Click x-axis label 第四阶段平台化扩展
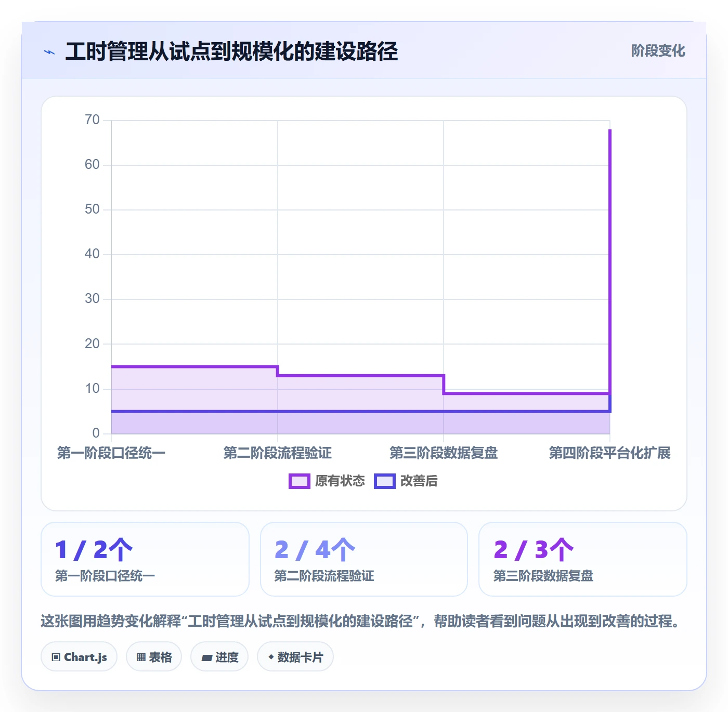The width and height of the screenshot is (728, 712). pyautogui.click(x=610, y=453)
